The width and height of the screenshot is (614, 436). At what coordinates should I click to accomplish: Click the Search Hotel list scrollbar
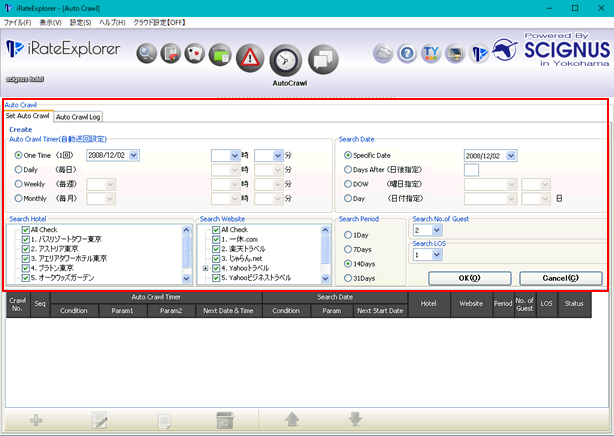pyautogui.click(x=186, y=252)
